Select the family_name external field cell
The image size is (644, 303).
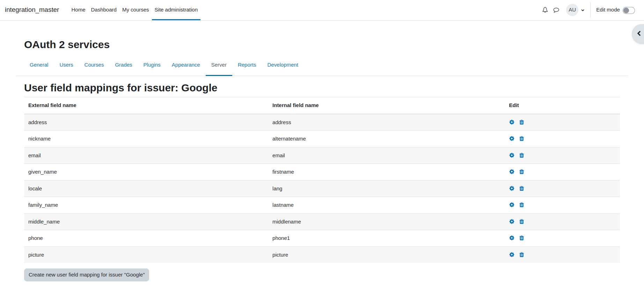click(43, 205)
